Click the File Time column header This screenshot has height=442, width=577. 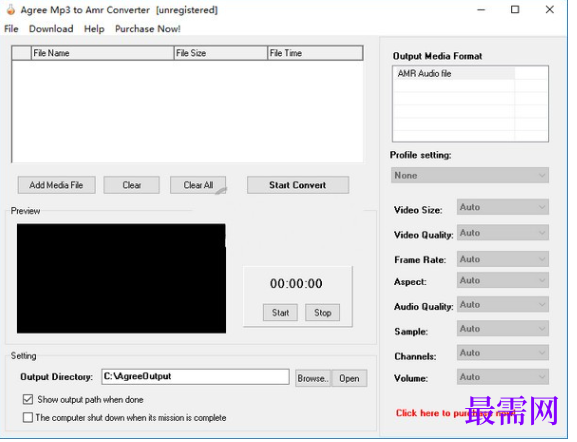315,53
